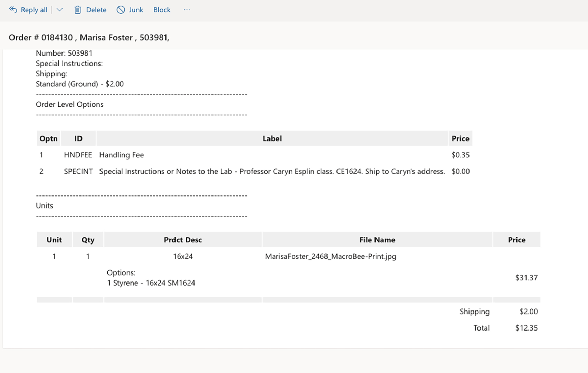Click the MarisaFoster_2468_MacroBee-Print.jpg file name
This screenshot has width=588, height=373.
coord(330,256)
